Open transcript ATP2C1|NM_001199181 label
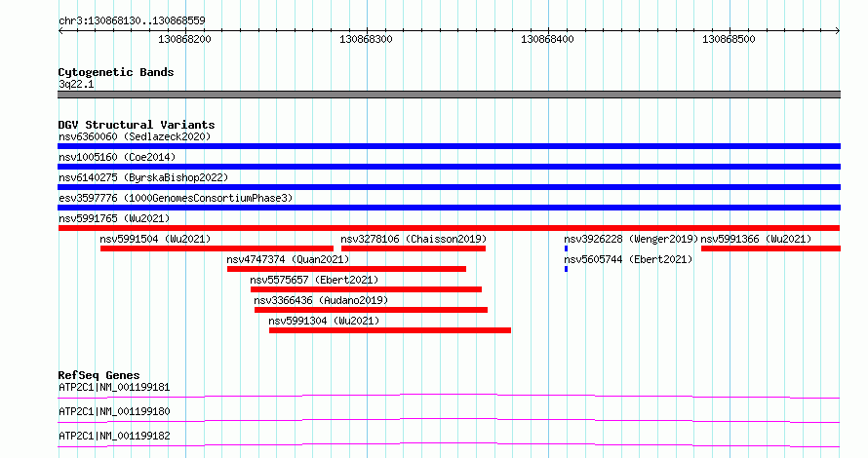Viewport: 868px width, 458px height. click(114, 387)
